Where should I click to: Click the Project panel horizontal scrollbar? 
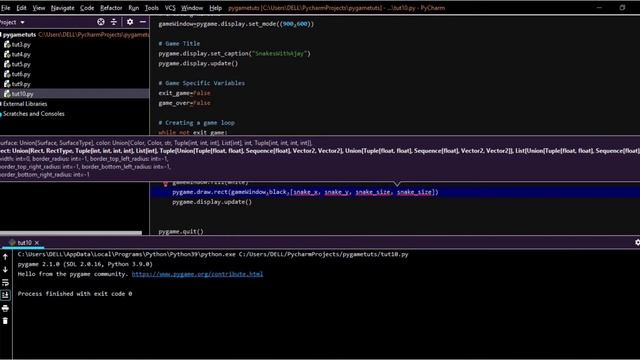pos(71,233)
